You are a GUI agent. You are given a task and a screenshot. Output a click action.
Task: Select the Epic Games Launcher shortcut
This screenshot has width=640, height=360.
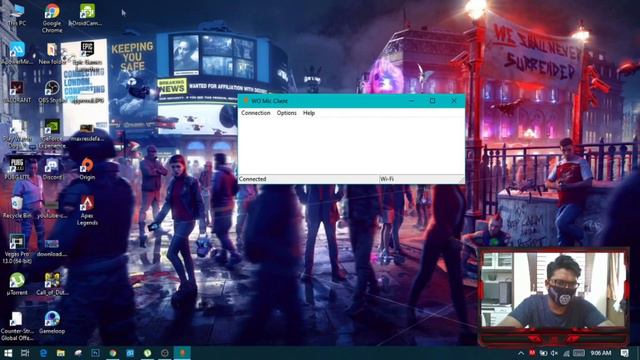87,57
